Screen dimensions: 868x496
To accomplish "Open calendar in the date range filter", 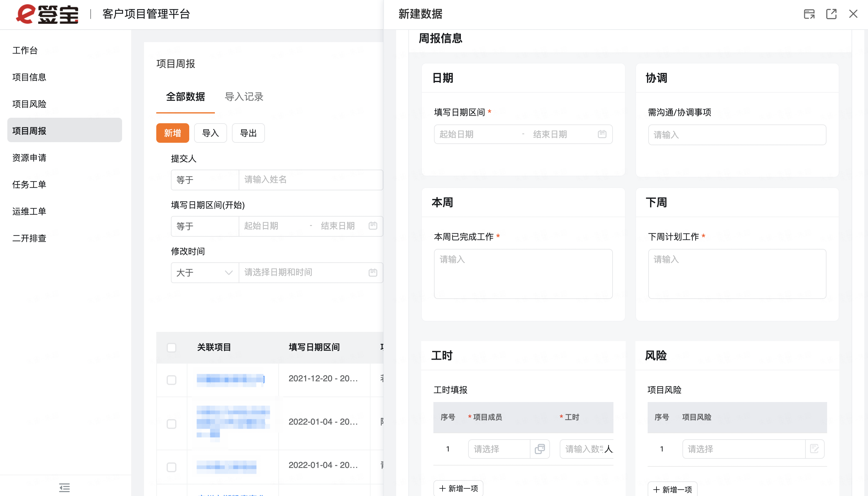I will pos(373,226).
